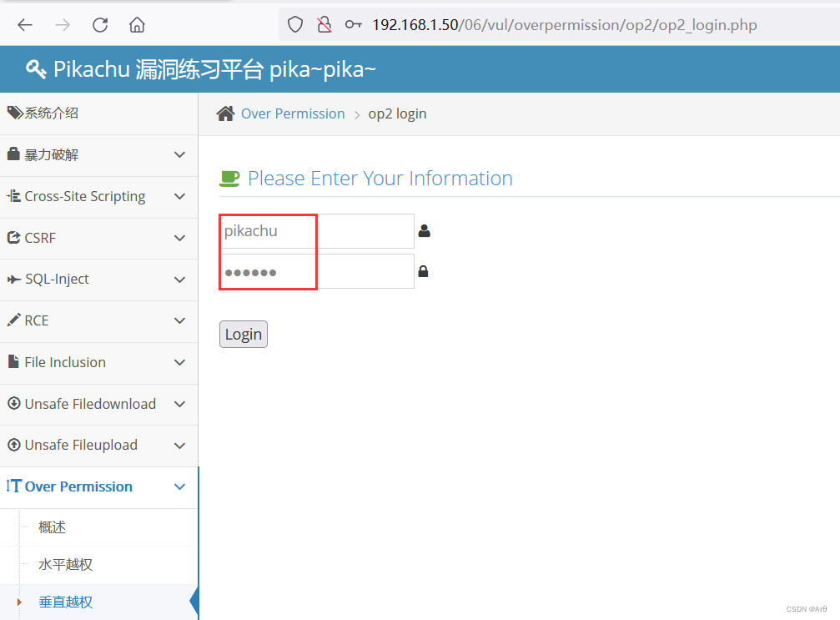The width and height of the screenshot is (840, 620).
Task: Open the Unsafe Fileupload menu label
Action: tap(81, 446)
